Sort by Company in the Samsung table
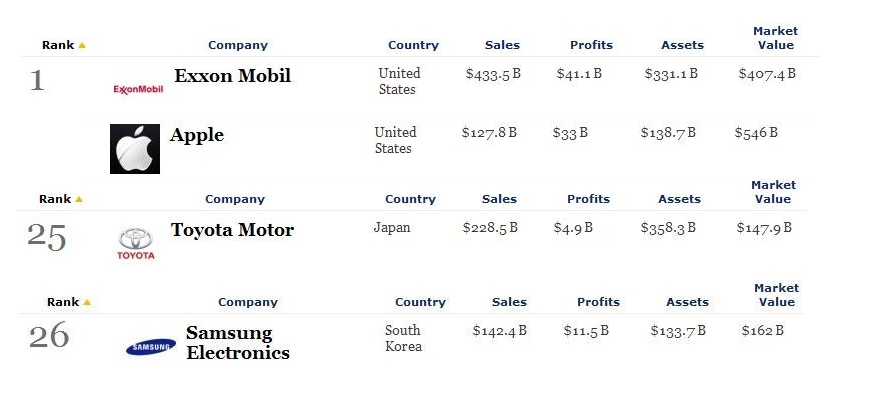The height and width of the screenshot is (393, 875). [x=248, y=302]
